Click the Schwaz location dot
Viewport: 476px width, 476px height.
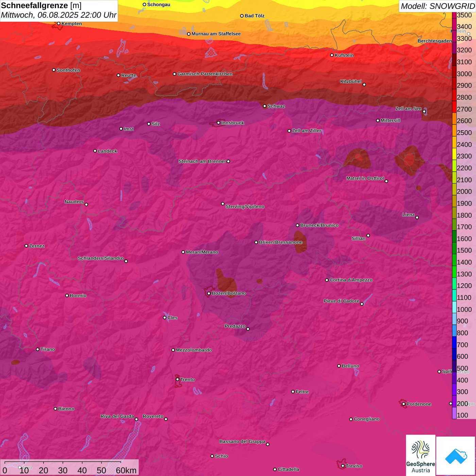(x=265, y=106)
